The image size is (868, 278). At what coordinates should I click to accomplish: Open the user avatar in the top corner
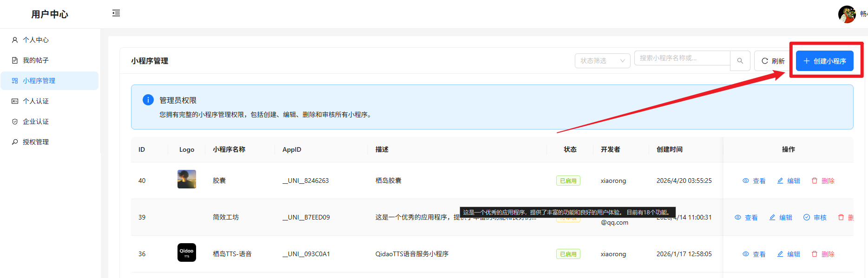point(847,14)
